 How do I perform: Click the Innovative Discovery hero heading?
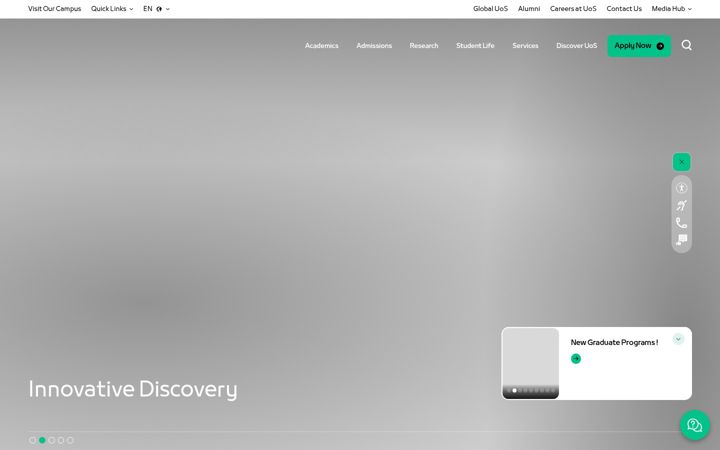(x=133, y=389)
